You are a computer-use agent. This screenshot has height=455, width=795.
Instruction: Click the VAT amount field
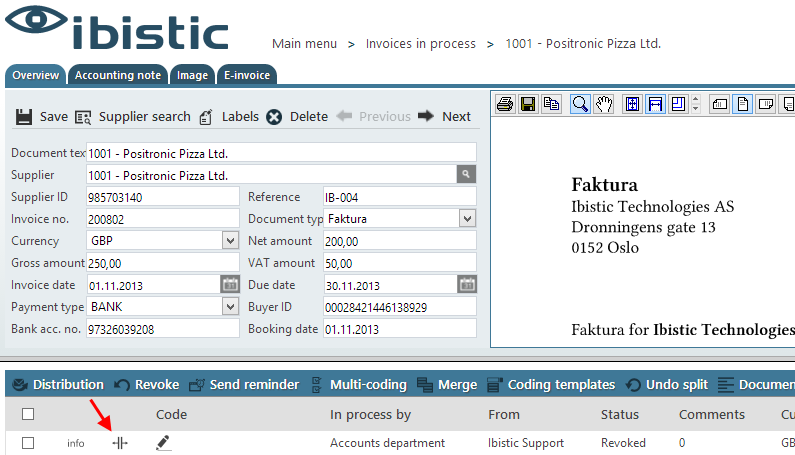(x=400, y=263)
